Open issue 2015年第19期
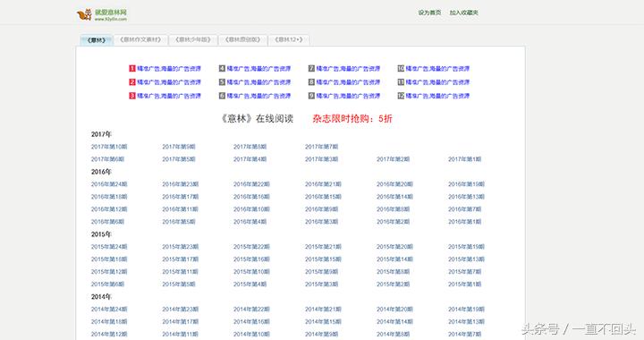Viewport: 644px width, 340px height. point(466,247)
